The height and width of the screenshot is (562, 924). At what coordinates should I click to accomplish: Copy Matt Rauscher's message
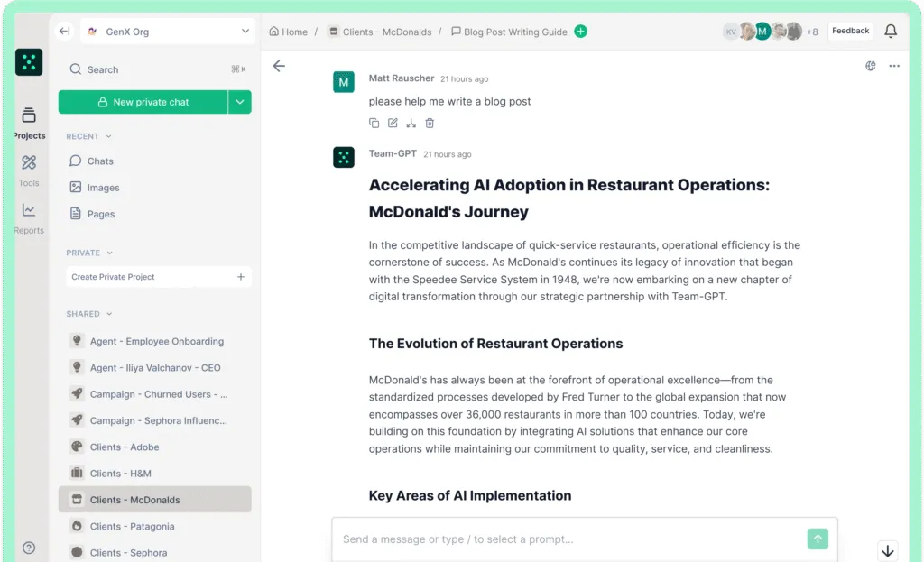point(374,123)
